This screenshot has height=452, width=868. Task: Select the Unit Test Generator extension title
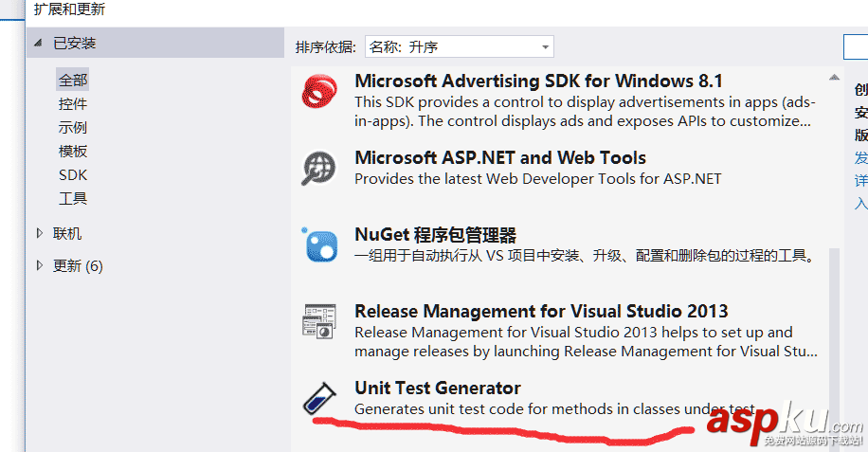coord(438,388)
